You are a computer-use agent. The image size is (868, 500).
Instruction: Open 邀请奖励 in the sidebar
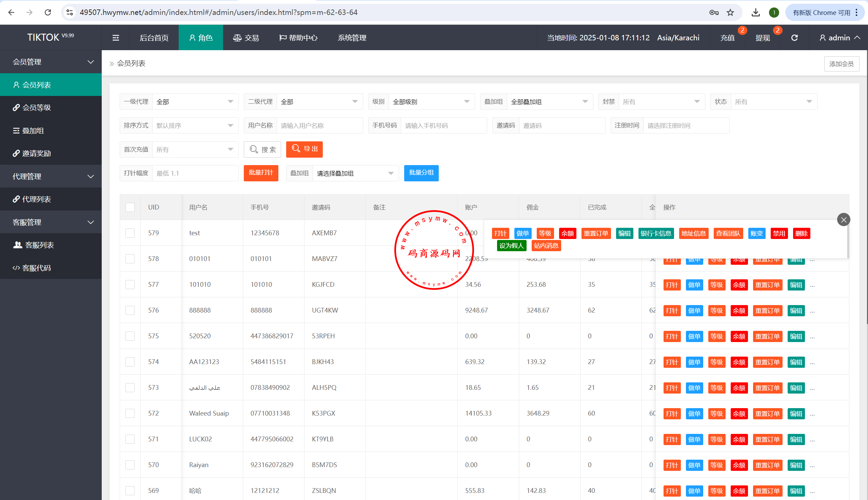pyautogui.click(x=51, y=153)
